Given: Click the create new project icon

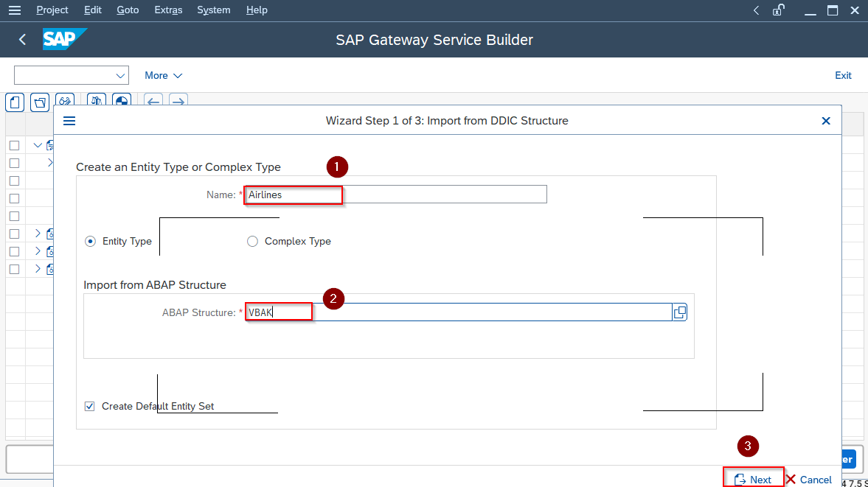Looking at the screenshot, I should [x=15, y=102].
